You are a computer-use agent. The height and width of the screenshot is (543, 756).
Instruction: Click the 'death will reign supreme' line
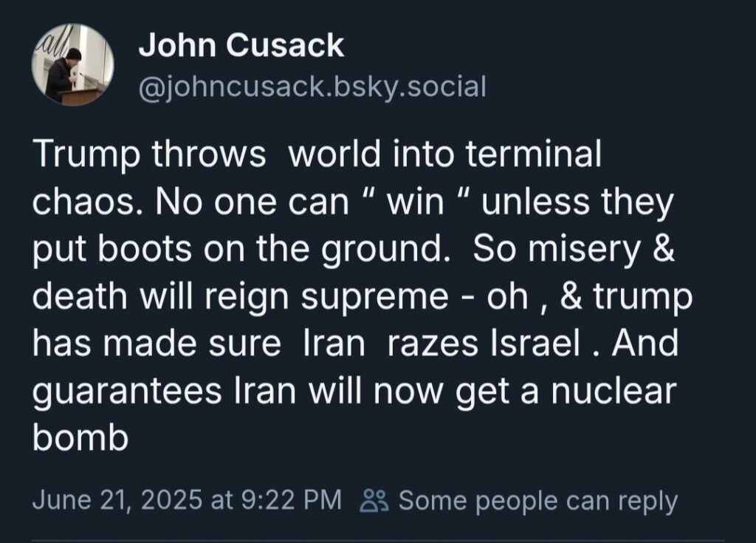241,297
